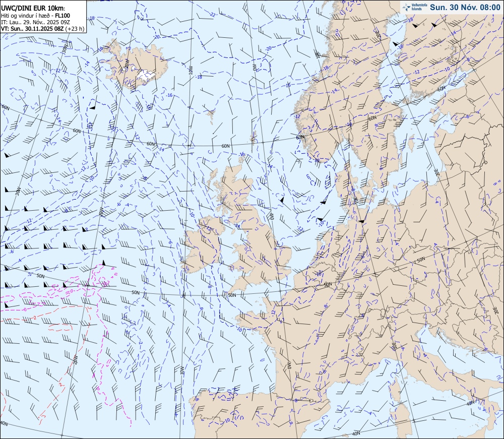Select the 'Hiti og vindur í hæð - FL100' line

[x=35, y=16]
